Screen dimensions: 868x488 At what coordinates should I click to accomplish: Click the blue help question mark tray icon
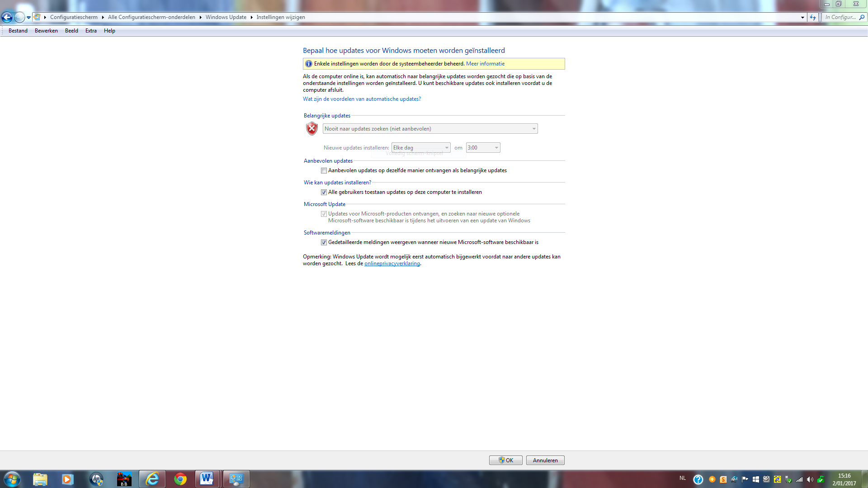pyautogui.click(x=698, y=479)
